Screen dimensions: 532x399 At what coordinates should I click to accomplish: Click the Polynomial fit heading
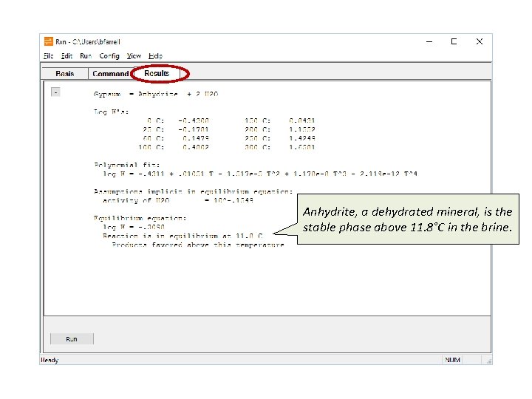pyautogui.click(x=127, y=165)
